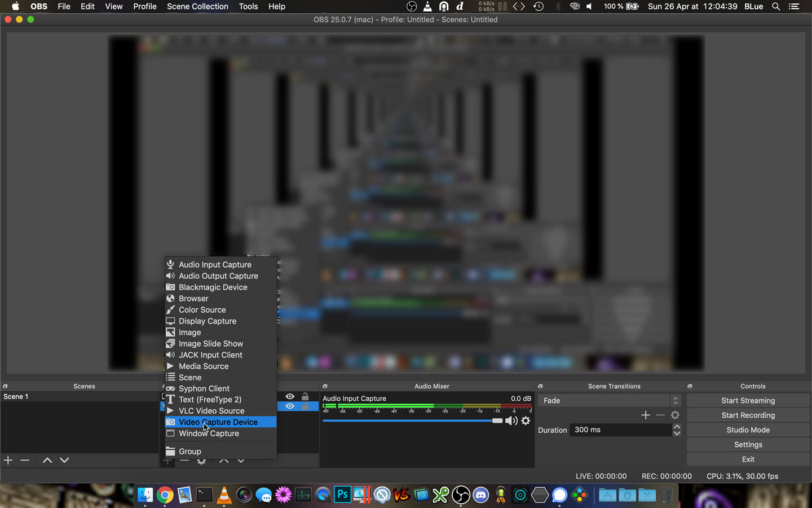Click the volume icon in menu bar
Screen dimensions: 812x508
click(x=589, y=6)
